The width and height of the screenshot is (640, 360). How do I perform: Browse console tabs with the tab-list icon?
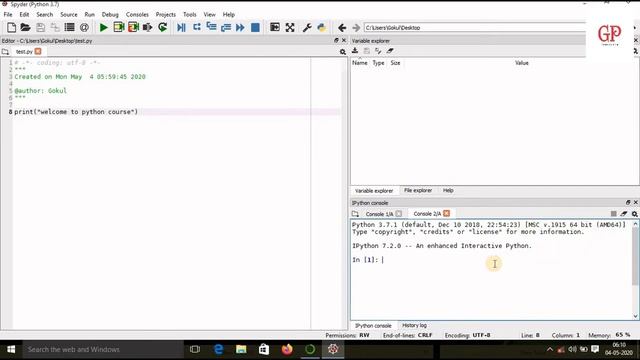[355, 214]
